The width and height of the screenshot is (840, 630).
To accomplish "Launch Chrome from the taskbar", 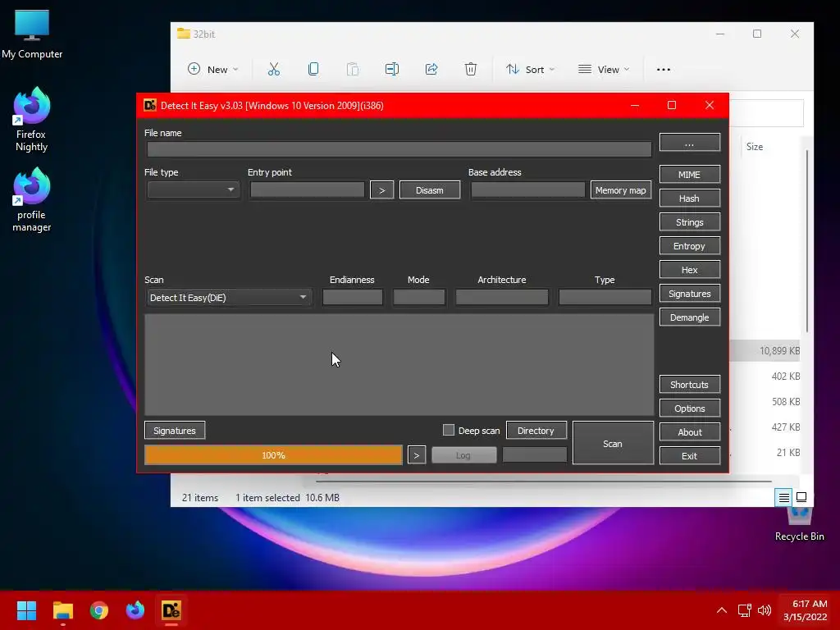I will 99,610.
